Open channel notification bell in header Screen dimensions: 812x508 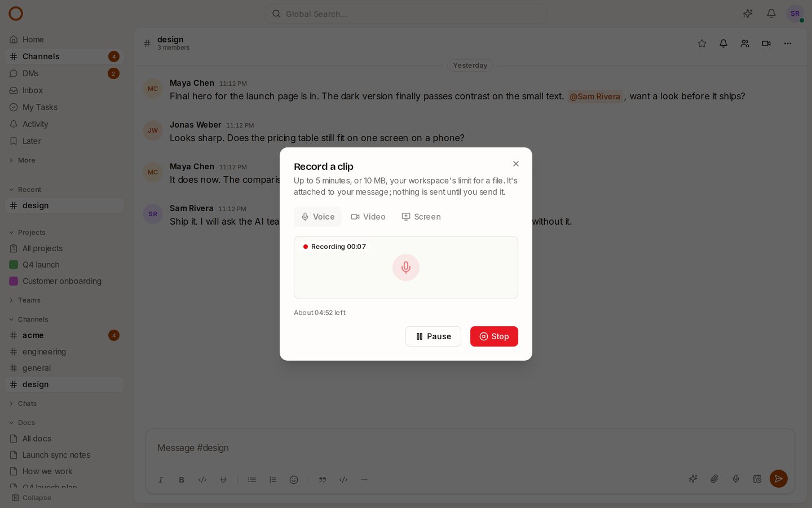(x=723, y=43)
